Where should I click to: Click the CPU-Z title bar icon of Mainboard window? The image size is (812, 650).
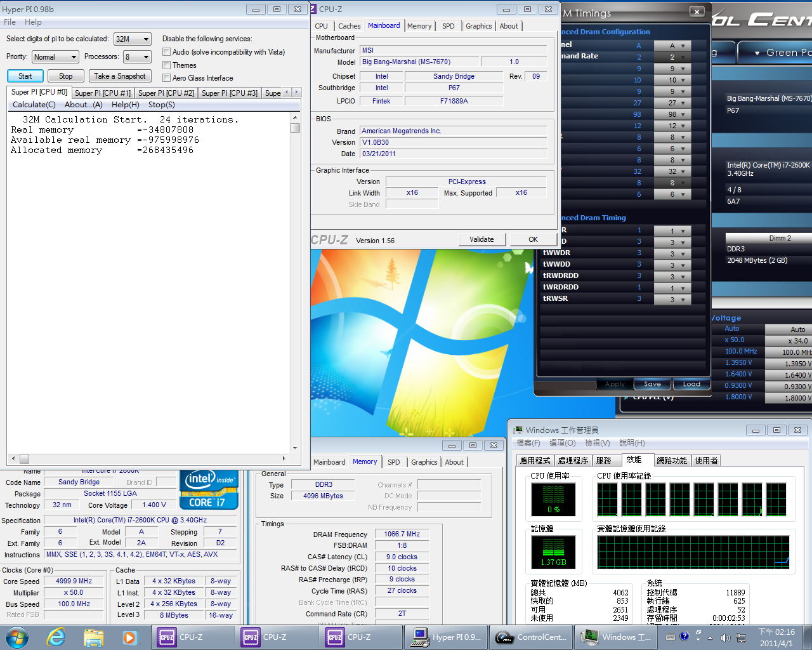313,9
